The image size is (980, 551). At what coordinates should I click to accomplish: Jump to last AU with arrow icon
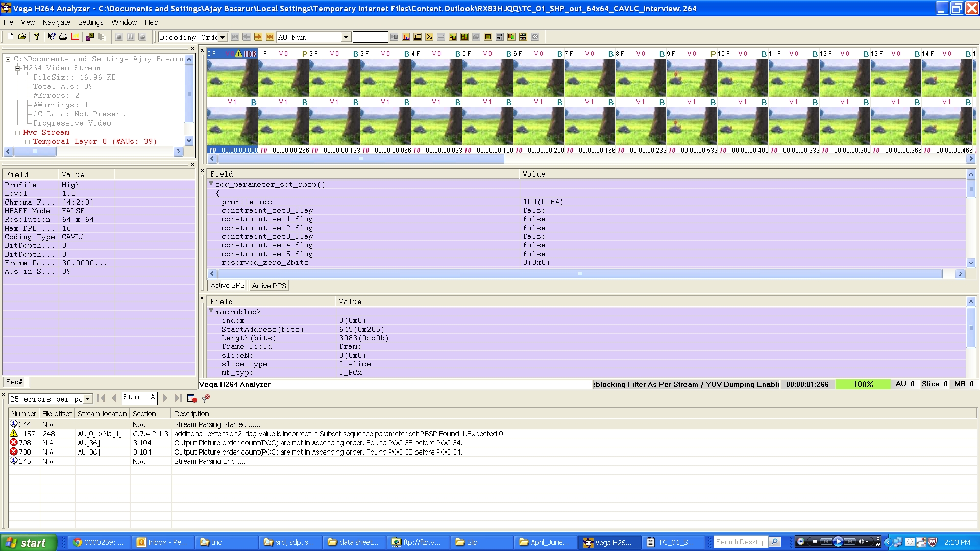[x=269, y=37]
